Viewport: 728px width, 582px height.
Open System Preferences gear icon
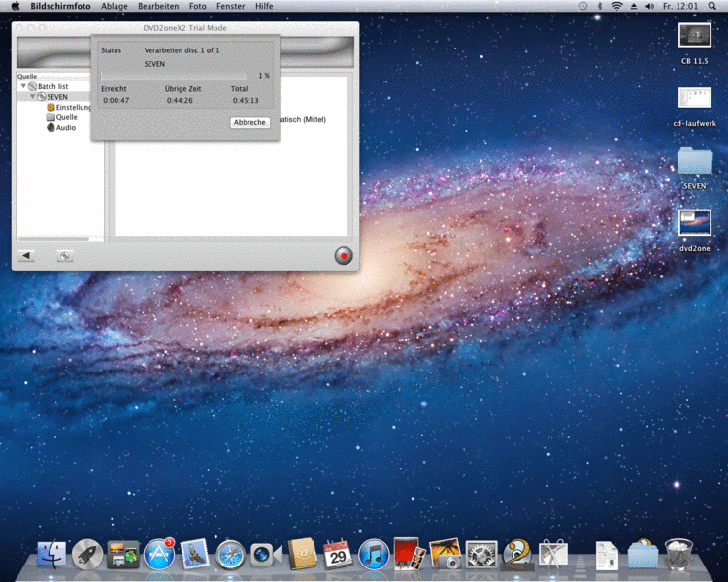click(x=481, y=555)
